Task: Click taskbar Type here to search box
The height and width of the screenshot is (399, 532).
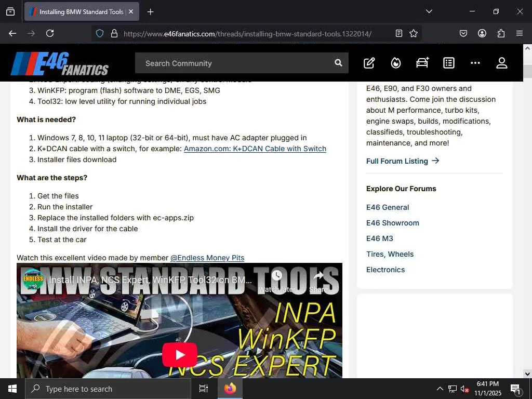Action: (108, 389)
